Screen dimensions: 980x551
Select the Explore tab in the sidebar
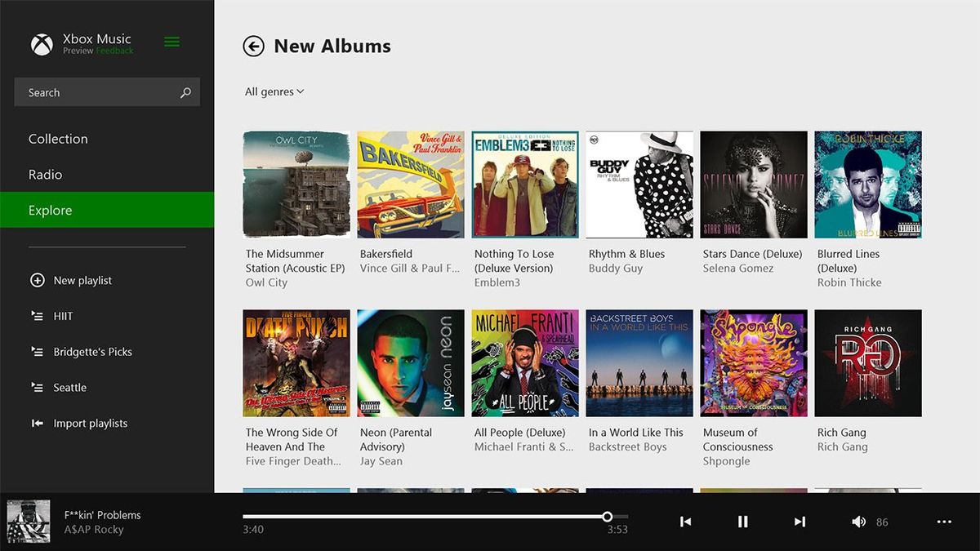[x=51, y=210]
